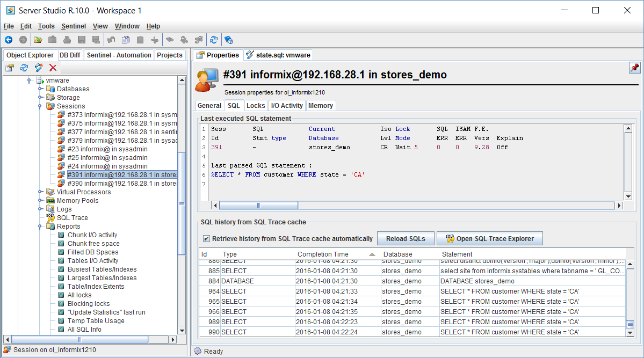Click the new SQL editor icon in Object Explorer
Screen dimensions: 644x358
click(38, 68)
